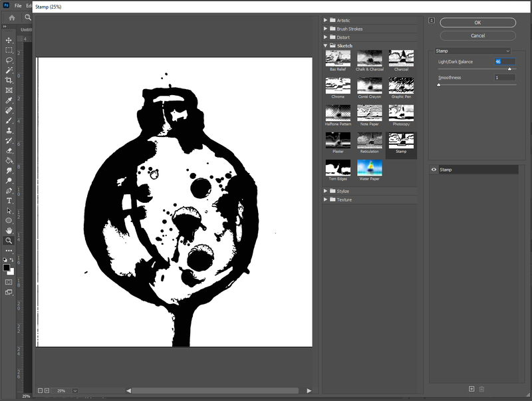Screen dimensions: 532x401
Task: Open the Stamp filter dropdown
Action: coord(472,51)
